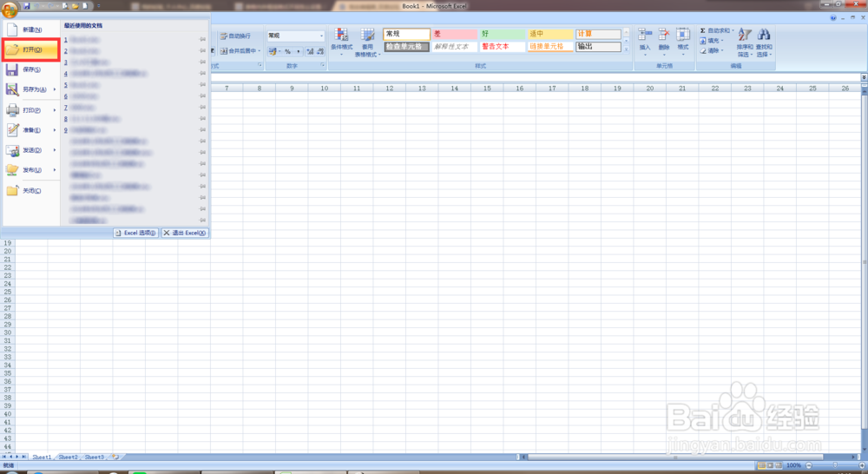
Task: Click the print preview icon in Quick Access toolbar
Action: tap(65, 6)
